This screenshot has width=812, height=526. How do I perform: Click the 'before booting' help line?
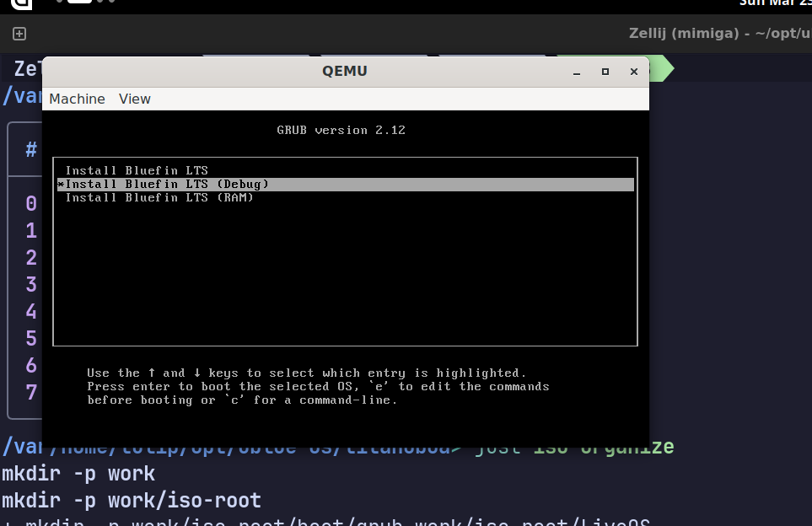tap(242, 400)
